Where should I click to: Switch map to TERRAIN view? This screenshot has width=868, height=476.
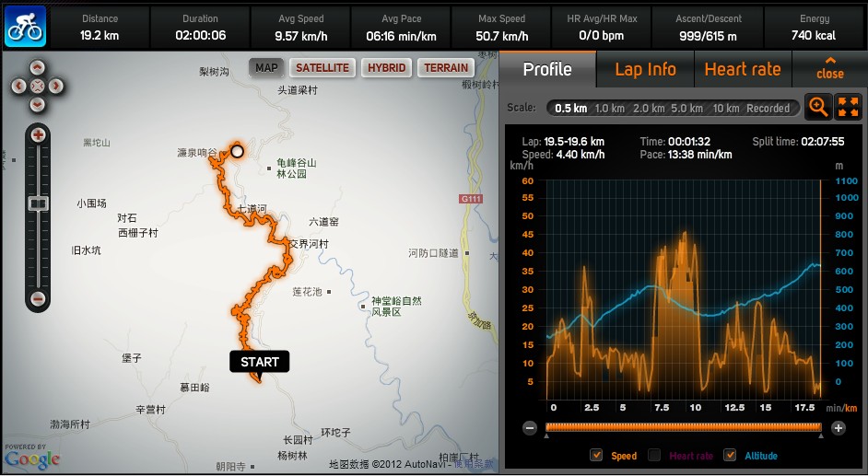coord(446,67)
